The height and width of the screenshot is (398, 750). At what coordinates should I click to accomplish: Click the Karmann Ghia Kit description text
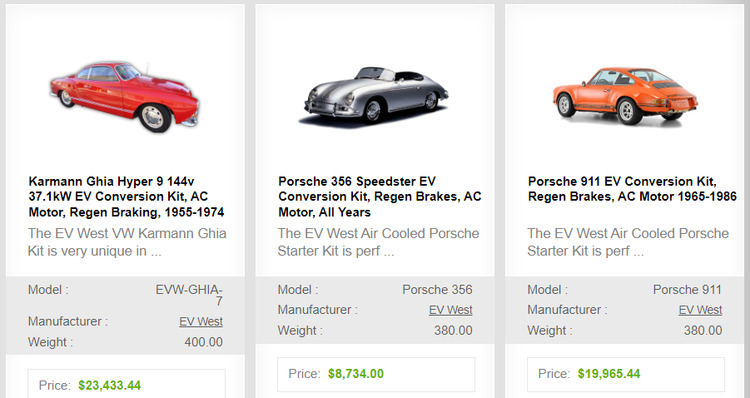pos(127,242)
